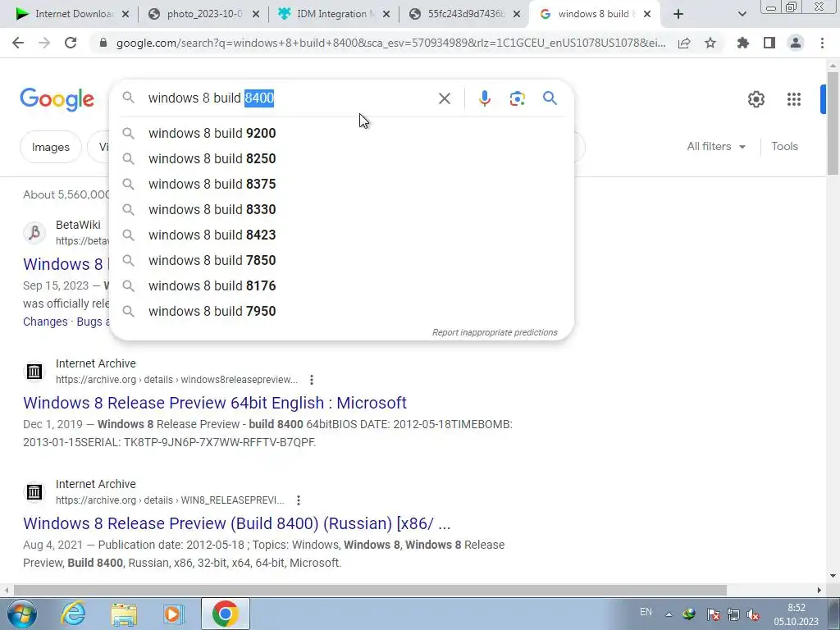
Task: Click the browser forward arrow
Action: tap(44, 43)
